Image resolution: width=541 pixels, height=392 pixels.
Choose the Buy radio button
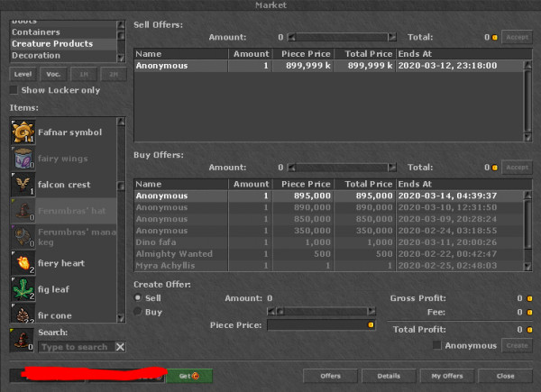138,311
